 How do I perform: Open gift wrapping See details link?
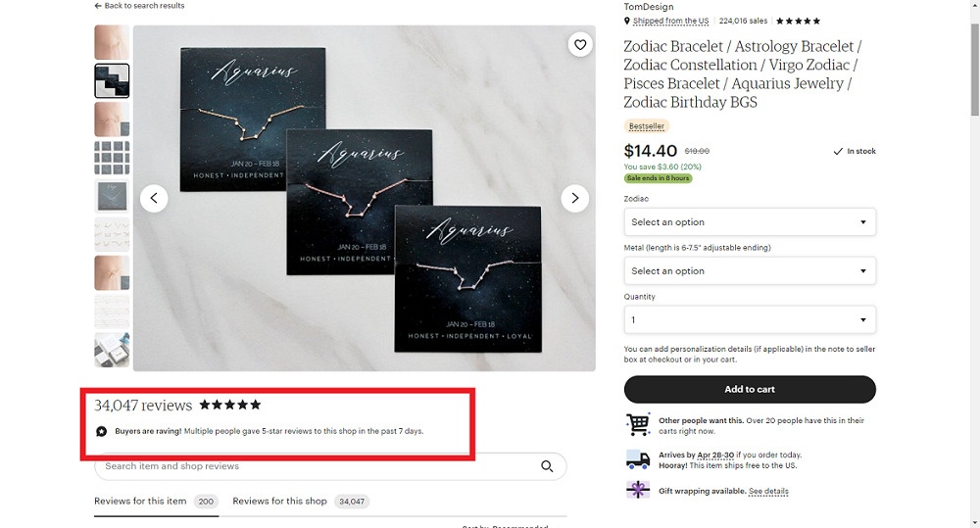[x=768, y=491]
